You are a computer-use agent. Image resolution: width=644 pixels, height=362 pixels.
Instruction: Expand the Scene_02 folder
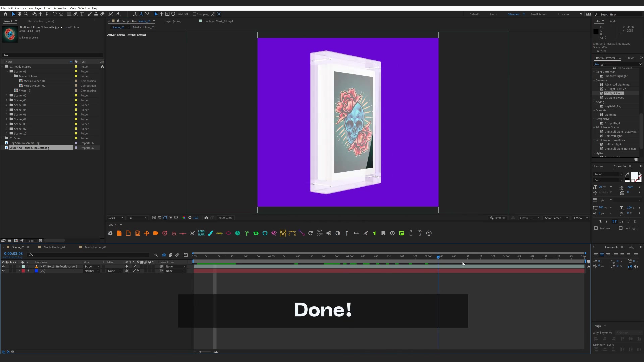[x=7, y=96]
